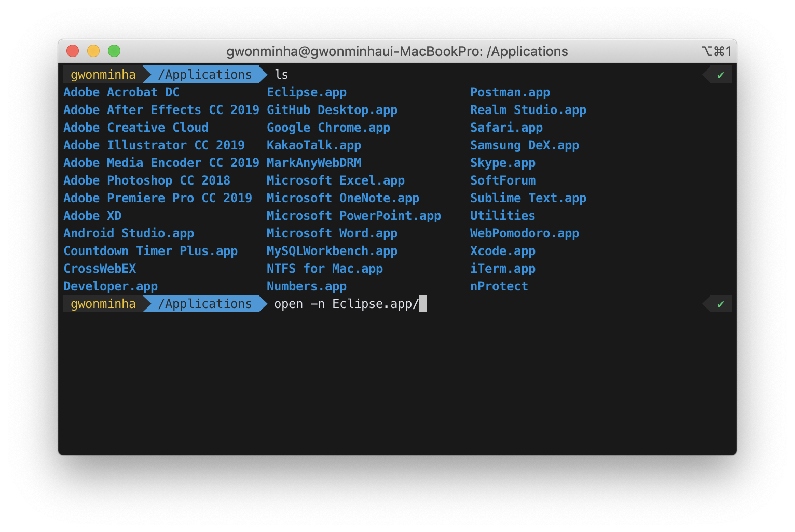
Task: Click MySQLWorkbench.app entry
Action: 332,251
